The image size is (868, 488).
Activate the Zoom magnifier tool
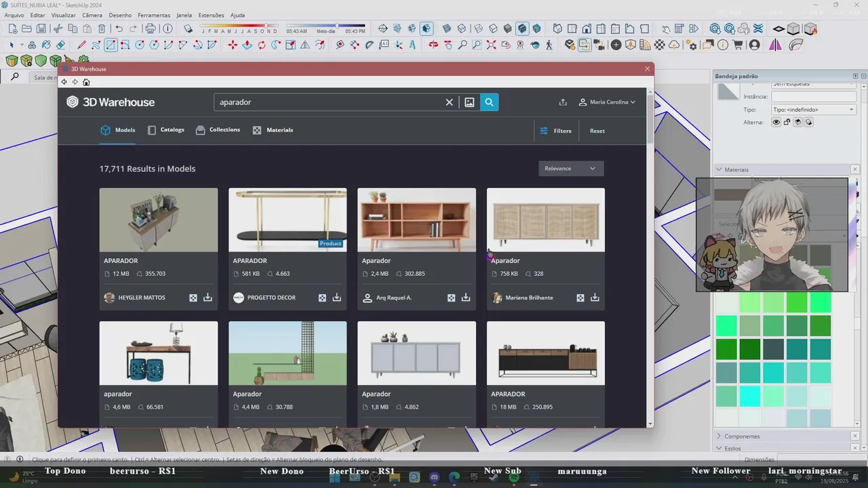(462, 45)
